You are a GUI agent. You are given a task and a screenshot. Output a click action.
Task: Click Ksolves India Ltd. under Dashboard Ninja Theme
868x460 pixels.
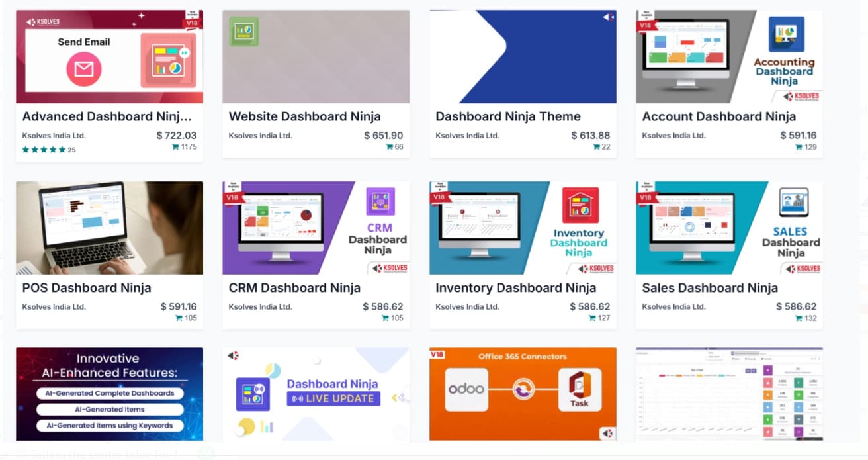click(x=467, y=136)
